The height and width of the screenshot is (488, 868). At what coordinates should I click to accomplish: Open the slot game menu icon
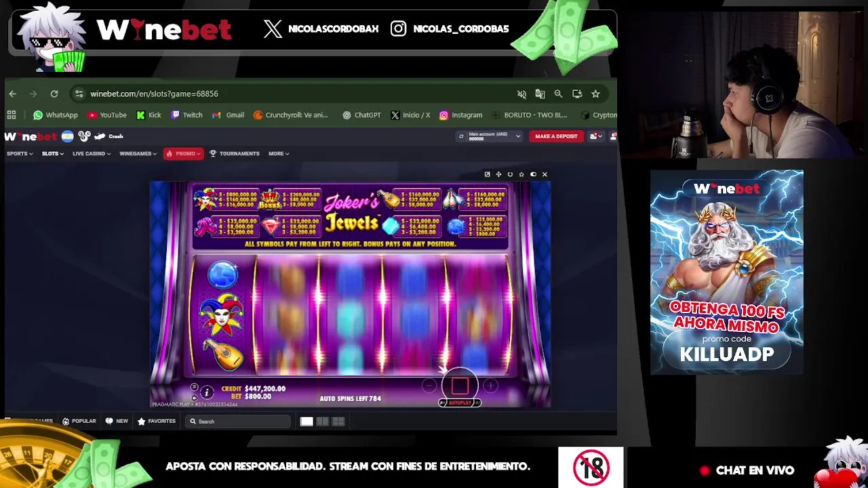pyautogui.click(x=194, y=388)
